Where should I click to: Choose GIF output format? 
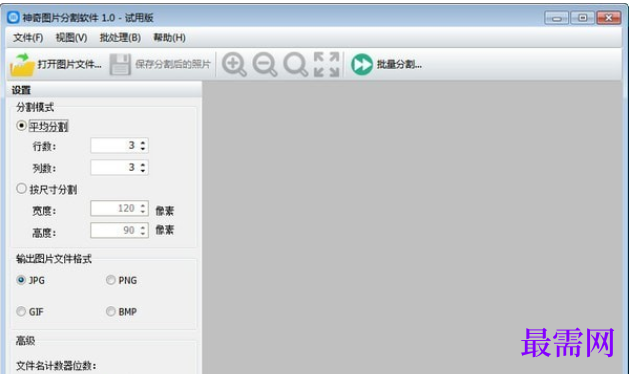21,311
